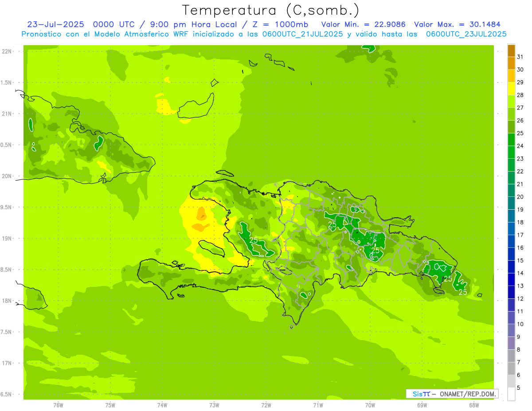Click the "SisPI" logo text
The height and width of the screenshot is (411, 532).
pyautogui.click(x=421, y=394)
